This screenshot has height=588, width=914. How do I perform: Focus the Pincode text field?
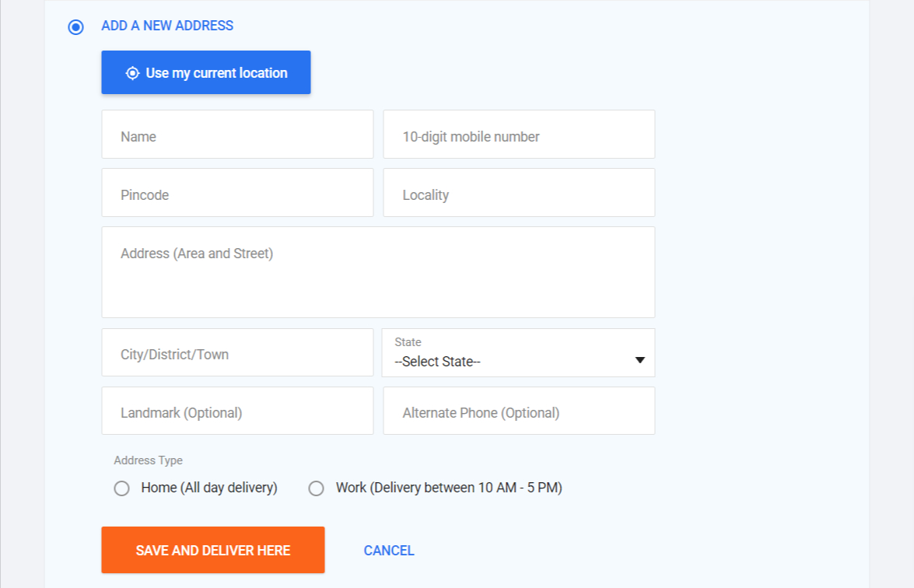tap(237, 193)
